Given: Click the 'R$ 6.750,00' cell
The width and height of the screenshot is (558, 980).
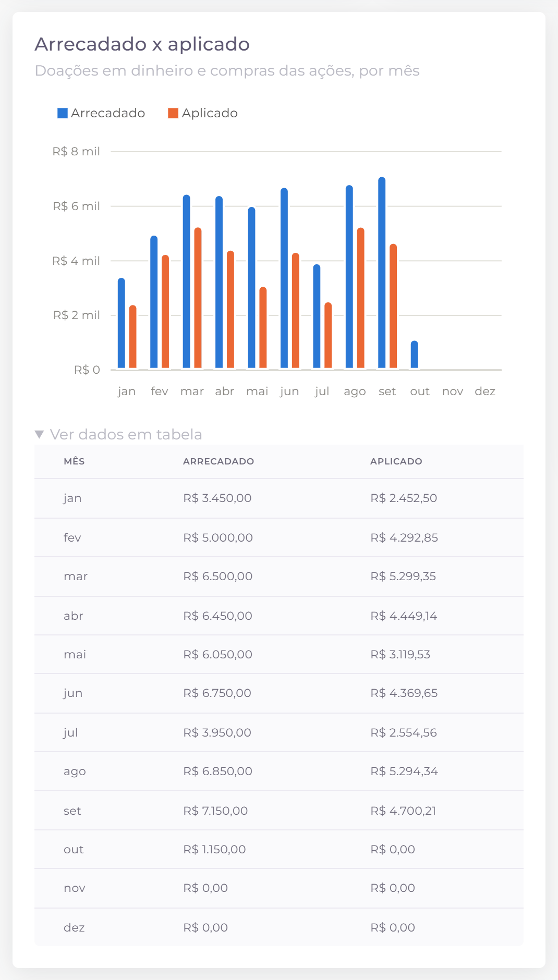Looking at the screenshot, I should [217, 693].
